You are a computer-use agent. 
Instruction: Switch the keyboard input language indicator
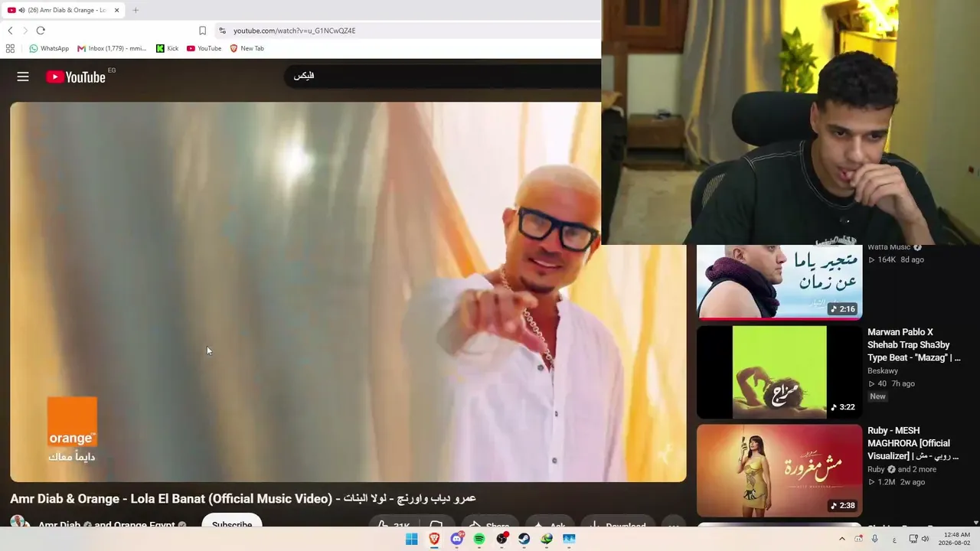coord(894,540)
